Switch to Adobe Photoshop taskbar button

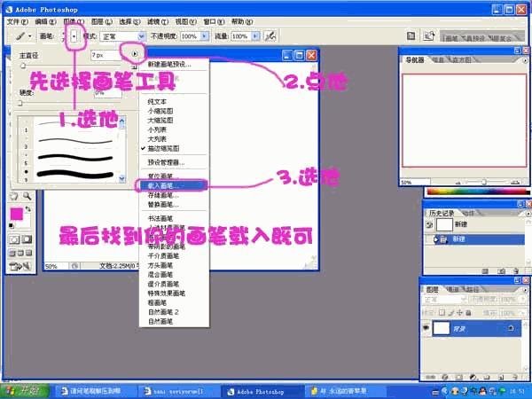(x=262, y=392)
